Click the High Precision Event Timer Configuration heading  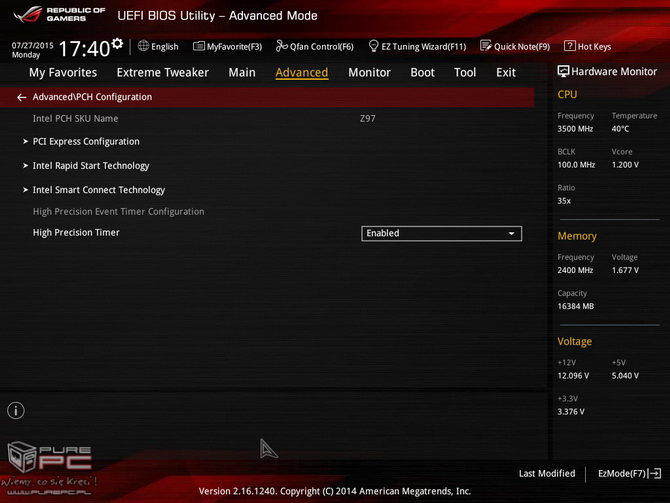(118, 212)
